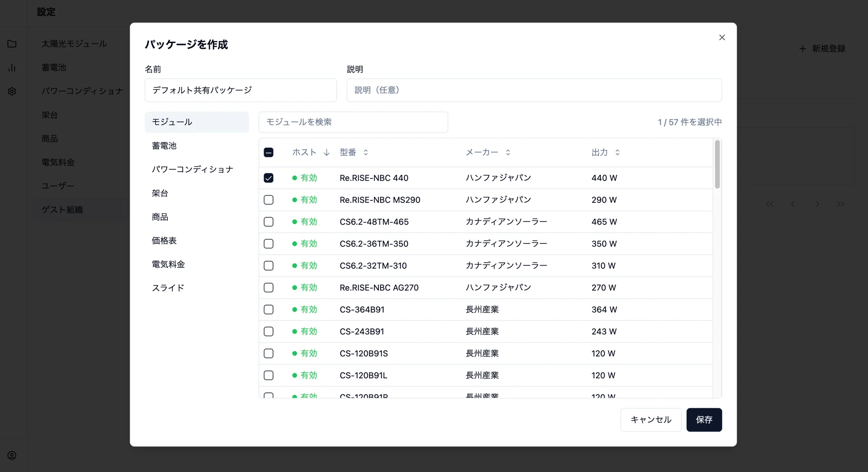Go to next page chevron

coord(817,204)
